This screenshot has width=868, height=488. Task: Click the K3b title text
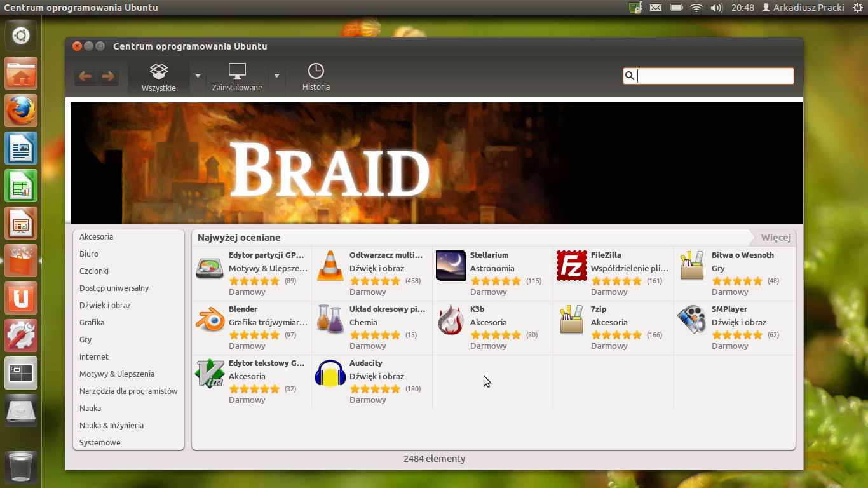point(477,309)
